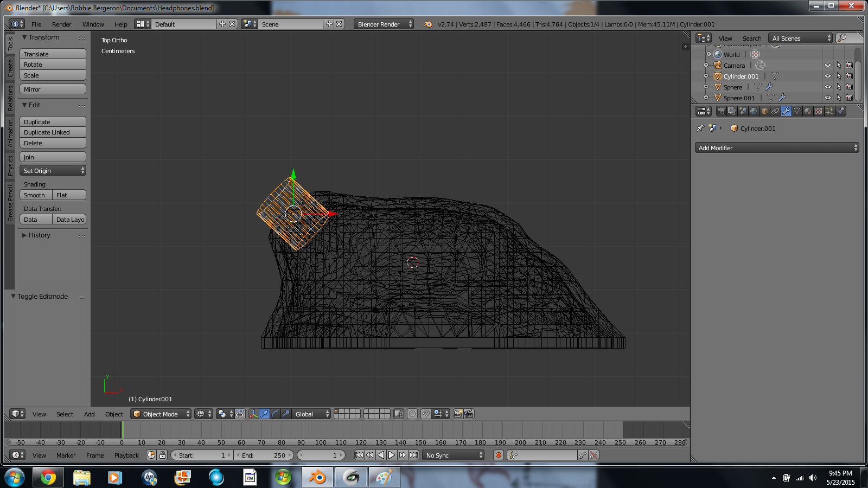Click the wrench modifier icon on Sphere row

click(x=769, y=87)
